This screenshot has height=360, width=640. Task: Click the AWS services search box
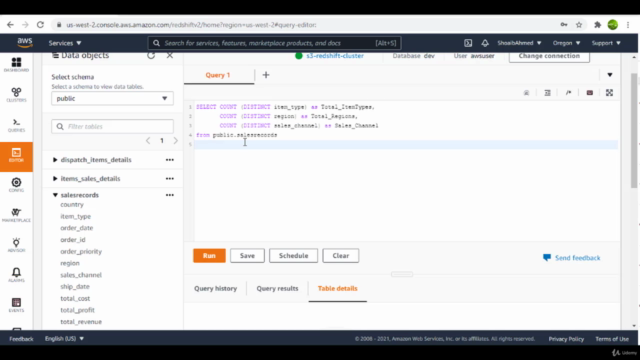[x=274, y=43]
